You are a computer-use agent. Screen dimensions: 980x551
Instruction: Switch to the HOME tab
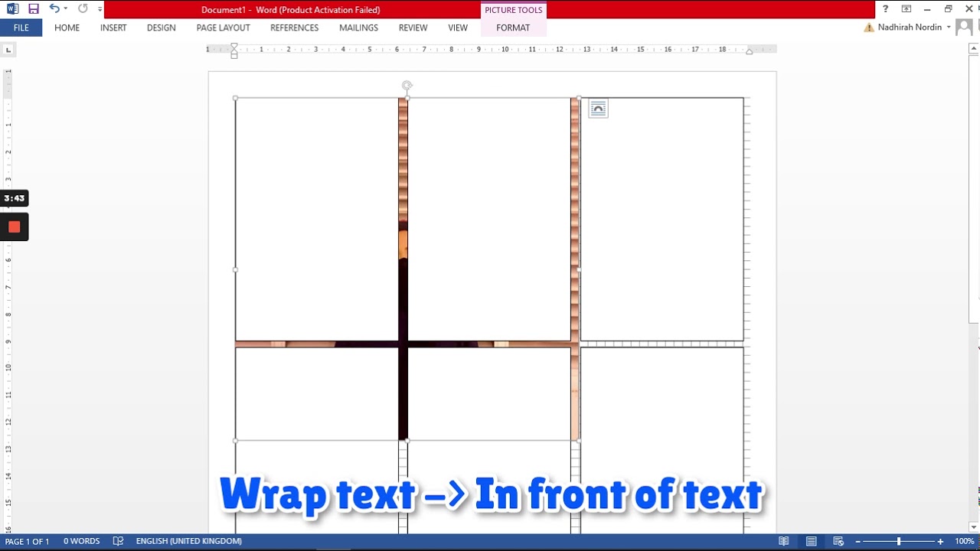click(x=67, y=28)
